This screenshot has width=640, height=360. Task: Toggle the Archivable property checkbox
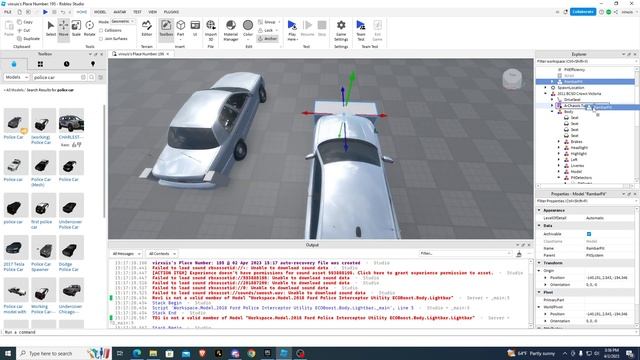(589, 234)
